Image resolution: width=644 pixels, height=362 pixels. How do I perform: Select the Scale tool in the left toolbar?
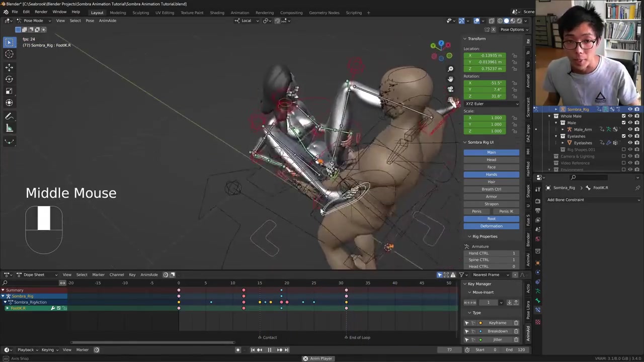click(x=9, y=91)
